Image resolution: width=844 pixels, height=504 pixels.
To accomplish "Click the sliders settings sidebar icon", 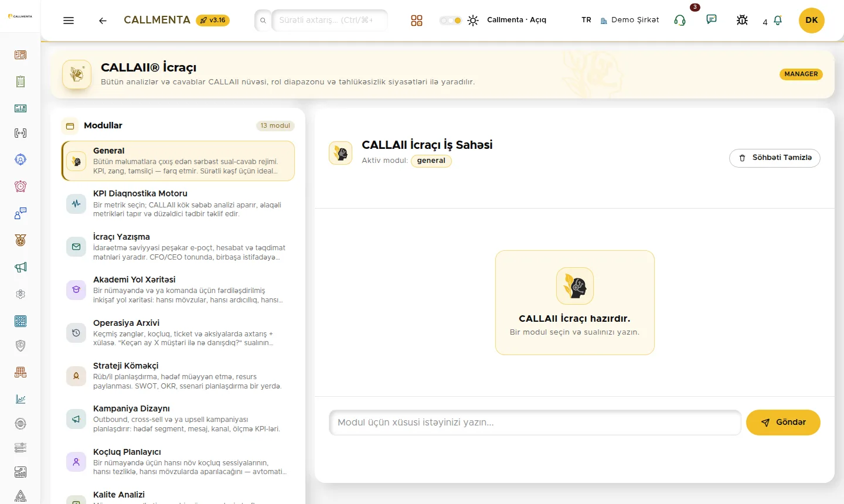I will click(x=21, y=448).
